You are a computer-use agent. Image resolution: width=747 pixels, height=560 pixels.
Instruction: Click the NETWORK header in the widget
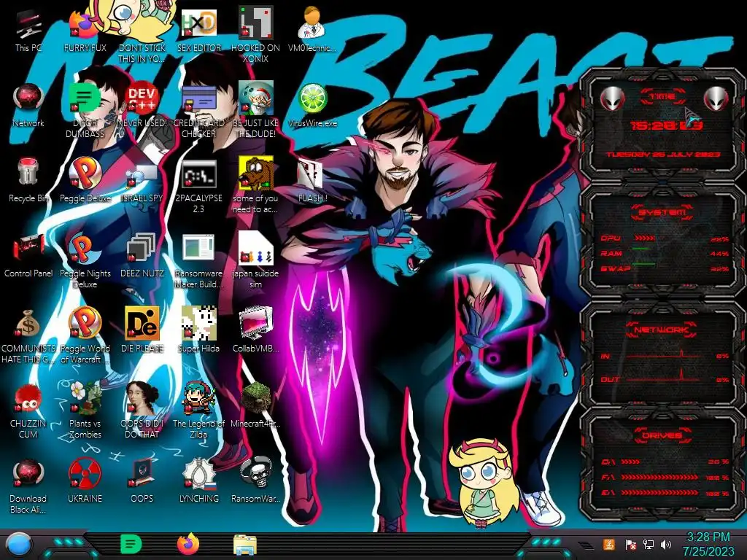click(661, 329)
